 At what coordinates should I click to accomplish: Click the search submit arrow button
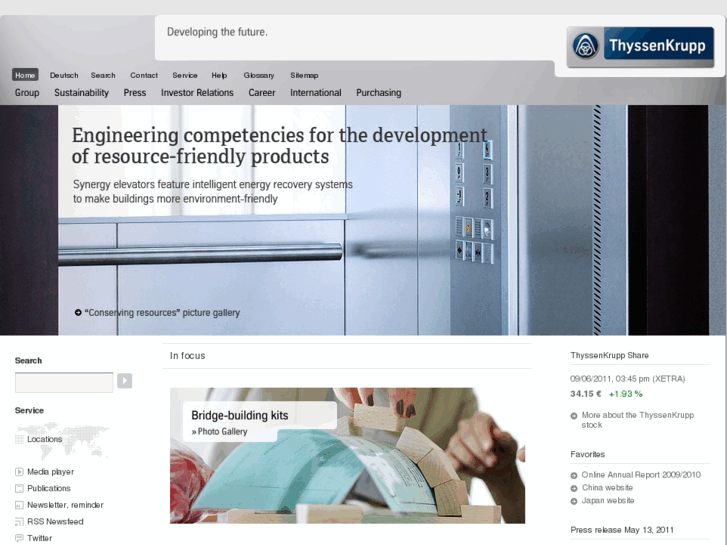point(124,381)
